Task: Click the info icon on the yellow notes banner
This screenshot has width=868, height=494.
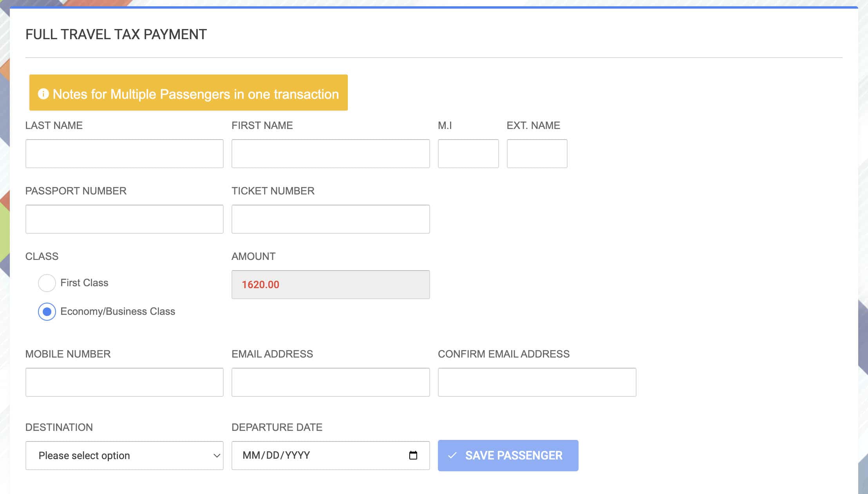Action: click(44, 93)
